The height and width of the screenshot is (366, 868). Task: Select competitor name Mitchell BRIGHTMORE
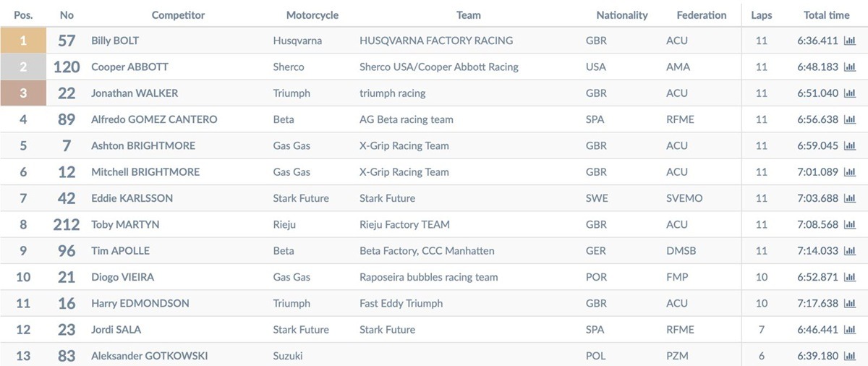pyautogui.click(x=145, y=172)
